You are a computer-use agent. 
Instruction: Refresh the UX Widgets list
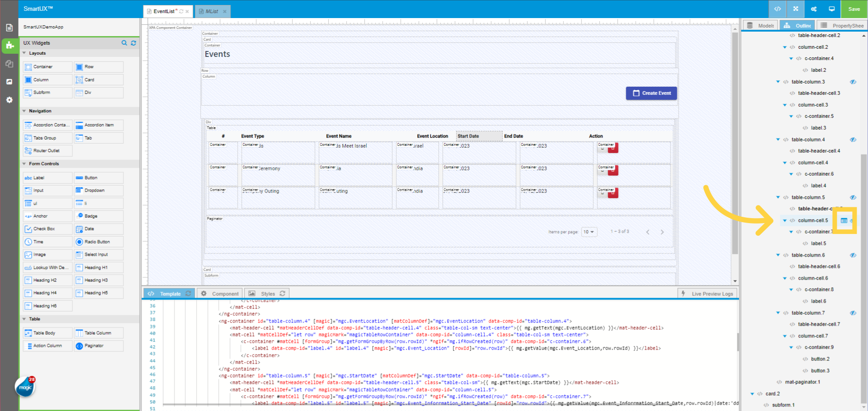133,43
